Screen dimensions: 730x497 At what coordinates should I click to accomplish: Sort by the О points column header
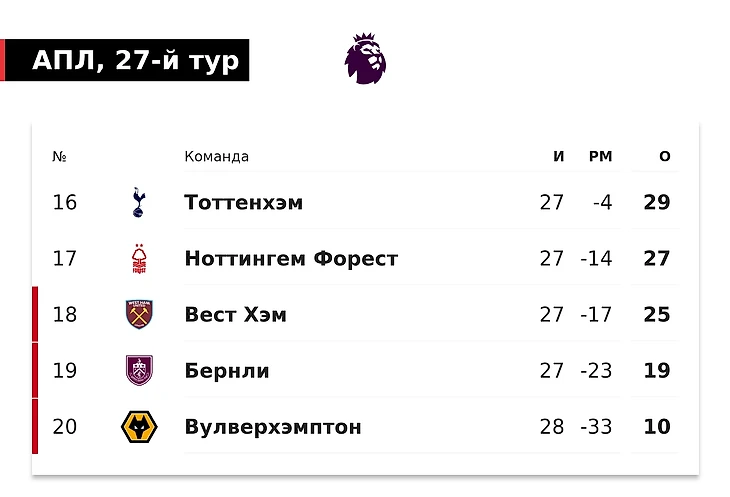point(665,156)
